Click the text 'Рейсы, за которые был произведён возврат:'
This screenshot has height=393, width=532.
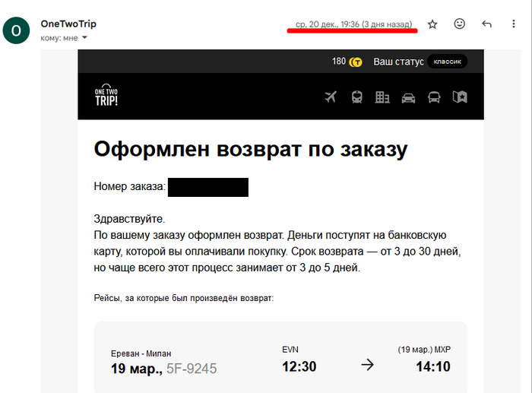point(184,298)
